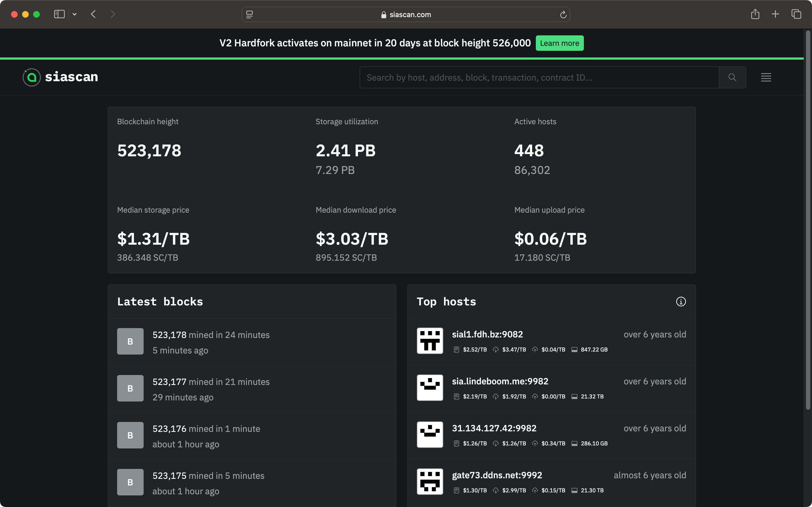Click the 386.348 SC/TB value
Screen dimensions: 812x507
[147, 258]
